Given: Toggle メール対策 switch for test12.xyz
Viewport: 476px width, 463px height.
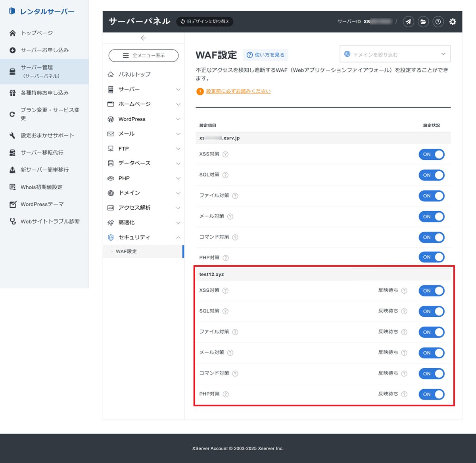Looking at the screenshot, I should (x=431, y=353).
